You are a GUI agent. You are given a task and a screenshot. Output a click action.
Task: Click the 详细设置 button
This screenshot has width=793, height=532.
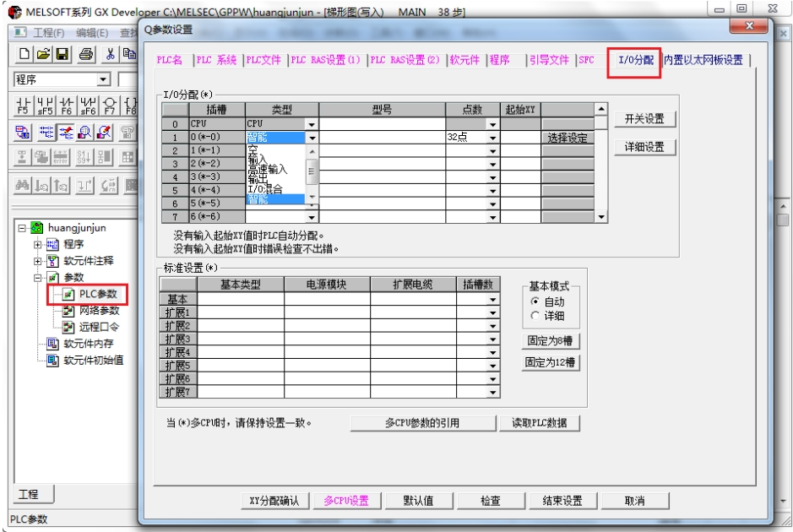point(645,147)
